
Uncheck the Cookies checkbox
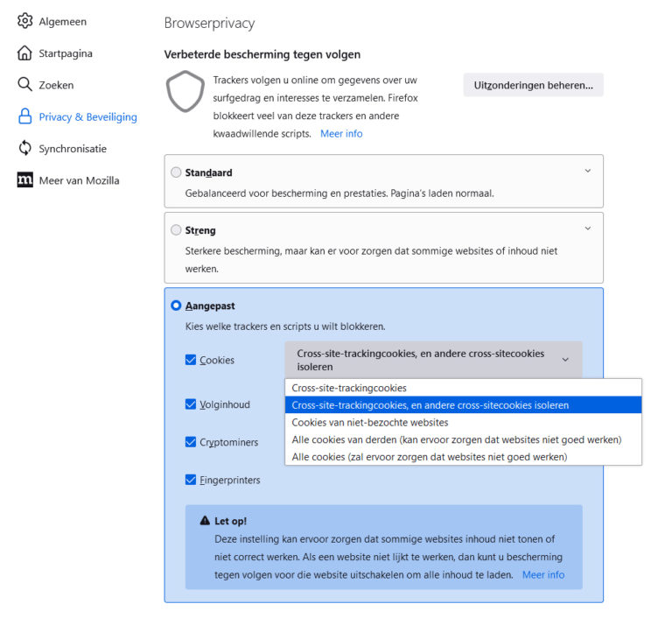coord(191,360)
